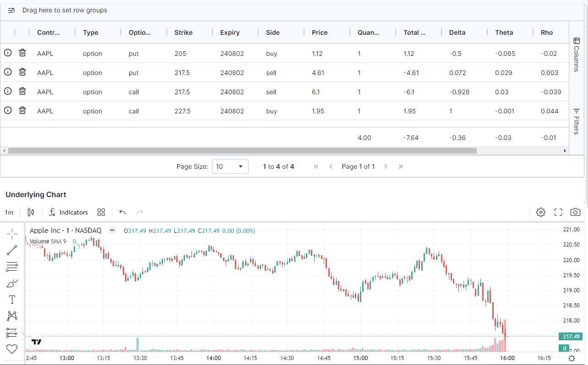
Task: Select the text annotation tool
Action: point(12,300)
